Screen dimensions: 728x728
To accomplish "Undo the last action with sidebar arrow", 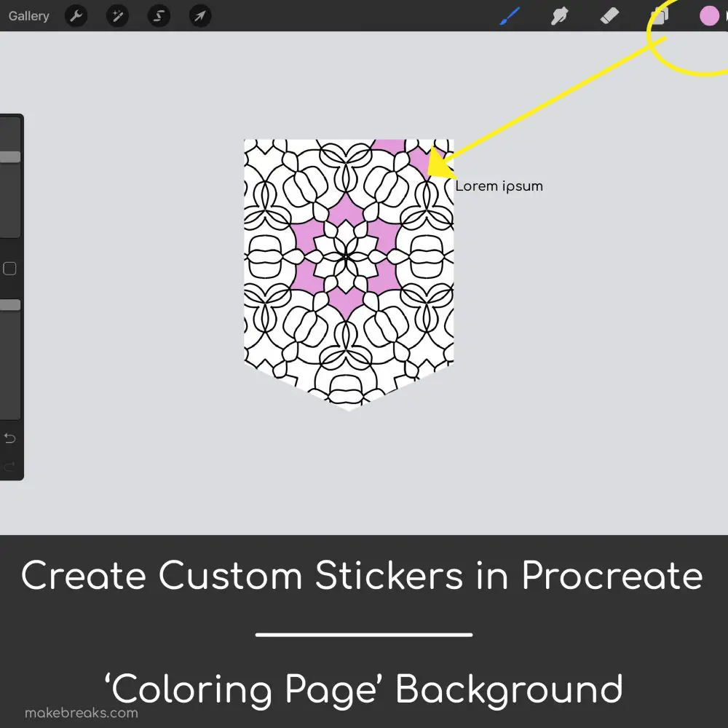I will [x=9, y=438].
